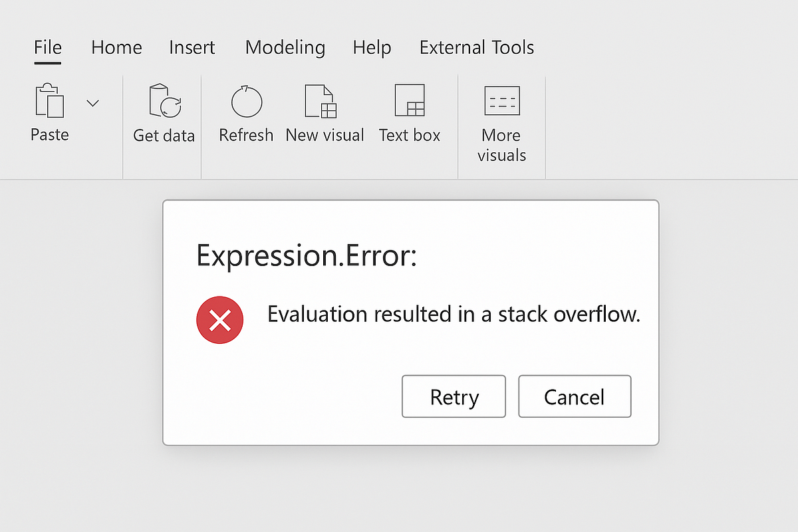Viewport: 798px width, 532px height.
Task: Click the red error icon in dialog
Action: click(219, 320)
